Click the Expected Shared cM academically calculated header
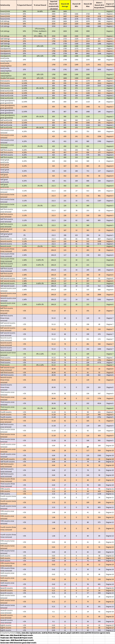Viewport: 115px width, 644px height. (x=54, y=5)
